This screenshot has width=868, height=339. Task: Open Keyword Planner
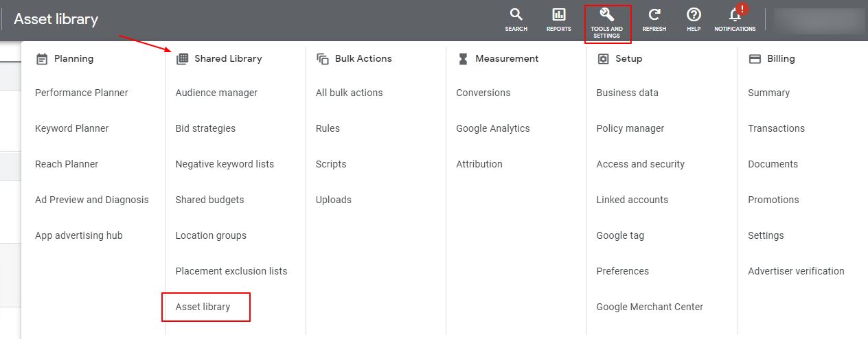pyautogui.click(x=72, y=128)
